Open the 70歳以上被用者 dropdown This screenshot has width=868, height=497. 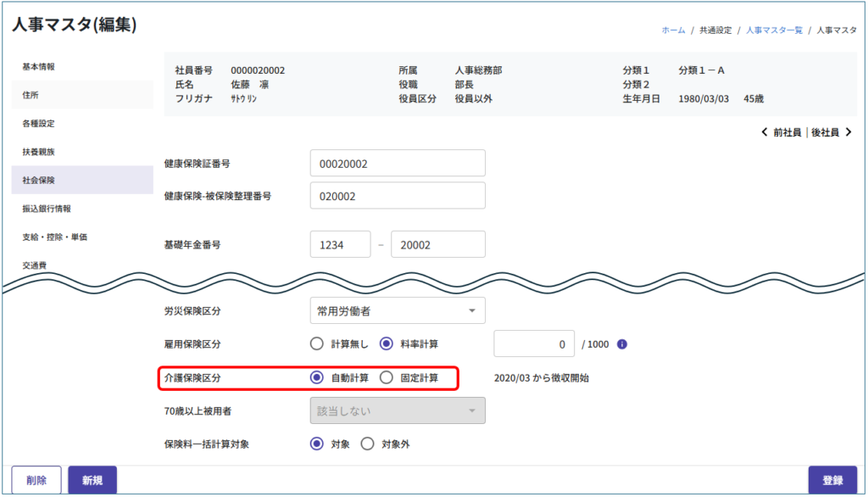[398, 410]
